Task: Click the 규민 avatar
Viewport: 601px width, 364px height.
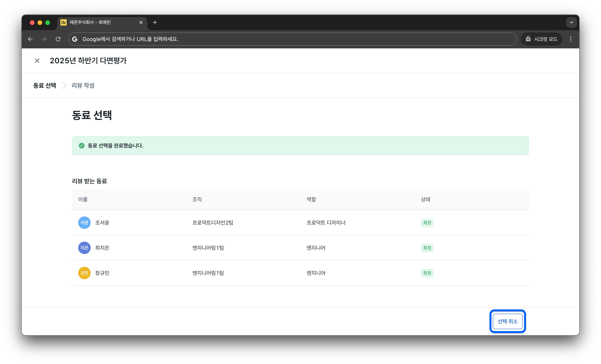Action: click(84, 273)
